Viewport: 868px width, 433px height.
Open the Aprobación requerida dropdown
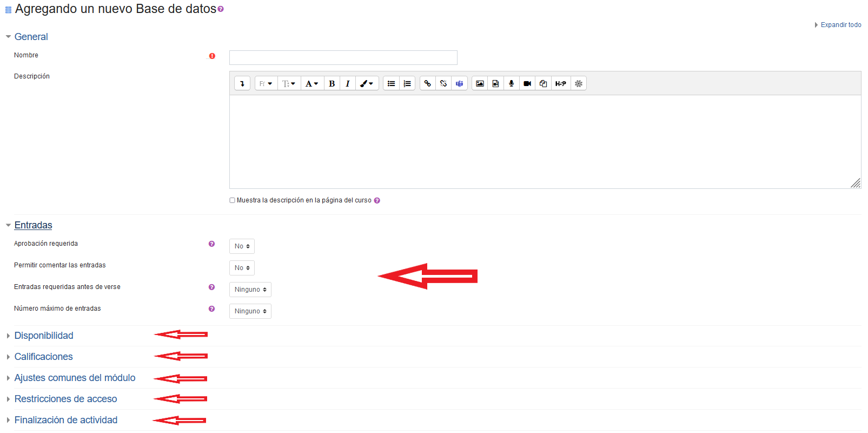[x=242, y=246]
